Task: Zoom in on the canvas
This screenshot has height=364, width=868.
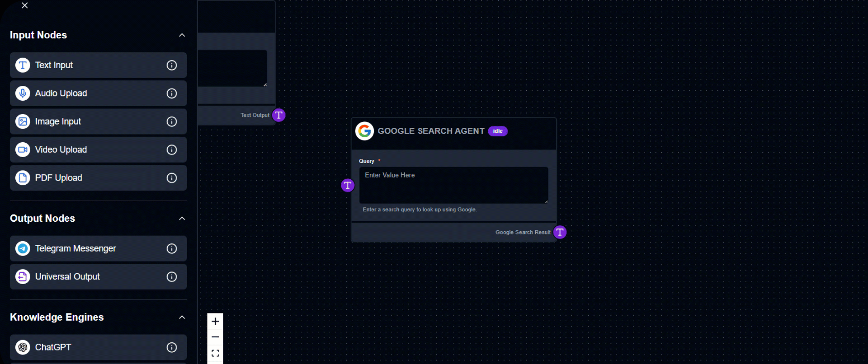Action: [215, 322]
